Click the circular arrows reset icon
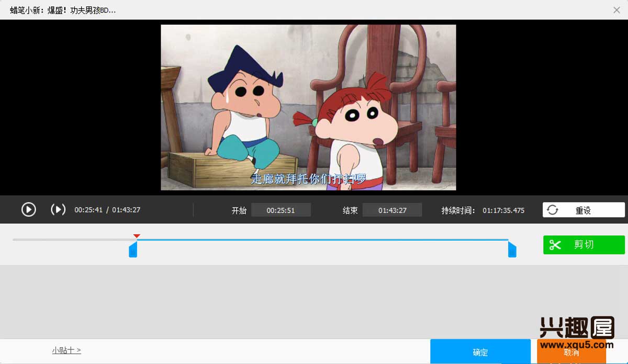Screen dimensions: 628x364 point(553,210)
